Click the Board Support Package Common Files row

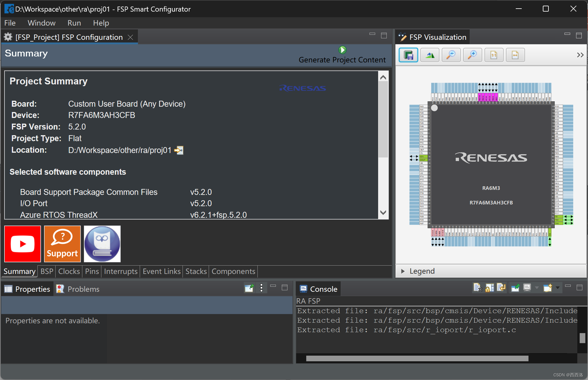(116, 192)
